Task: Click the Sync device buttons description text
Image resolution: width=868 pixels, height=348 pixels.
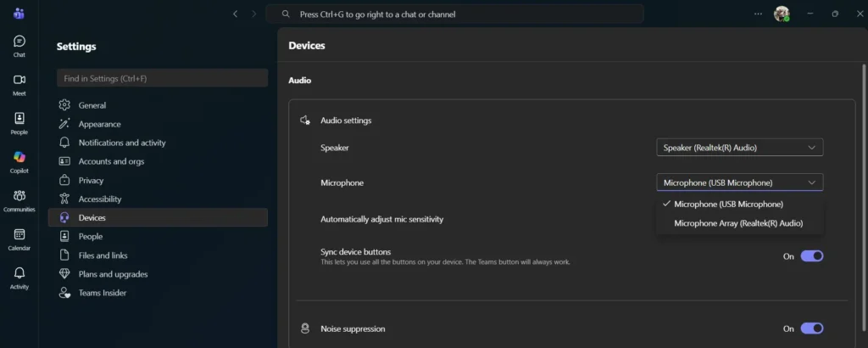Action: tap(445, 261)
